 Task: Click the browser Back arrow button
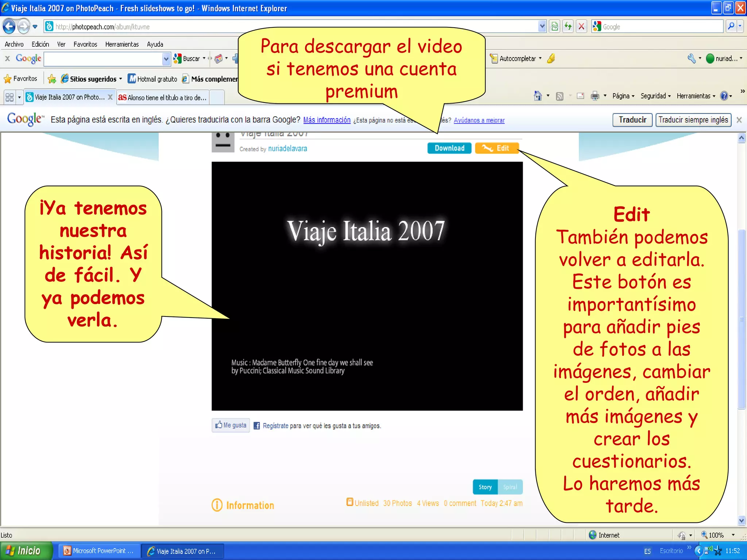9,26
